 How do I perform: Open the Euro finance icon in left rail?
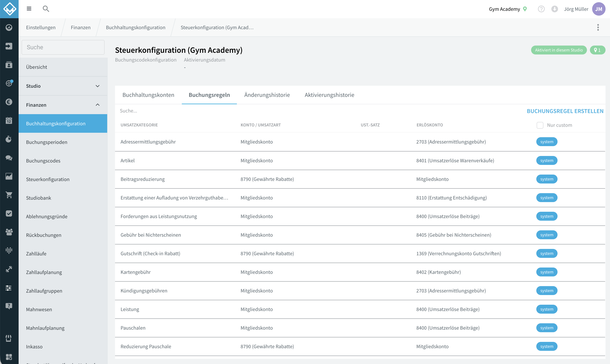pos(9,102)
